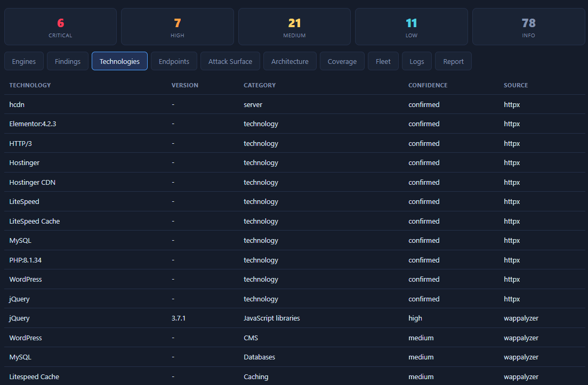
Task: Select the Hostinger CDN row
Action: pos(294,183)
